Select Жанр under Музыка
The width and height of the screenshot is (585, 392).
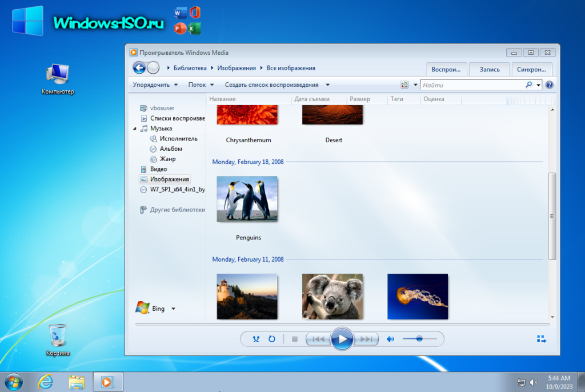pos(167,159)
